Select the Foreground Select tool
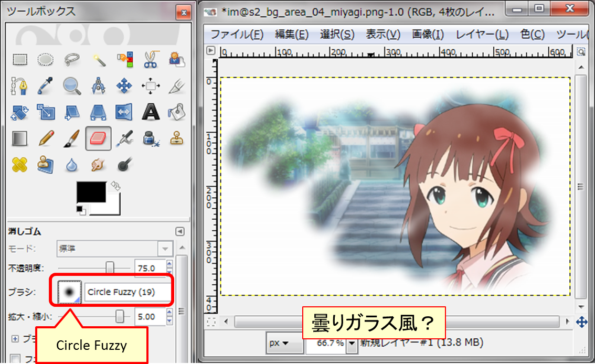This screenshot has width=595, height=364. [177, 59]
